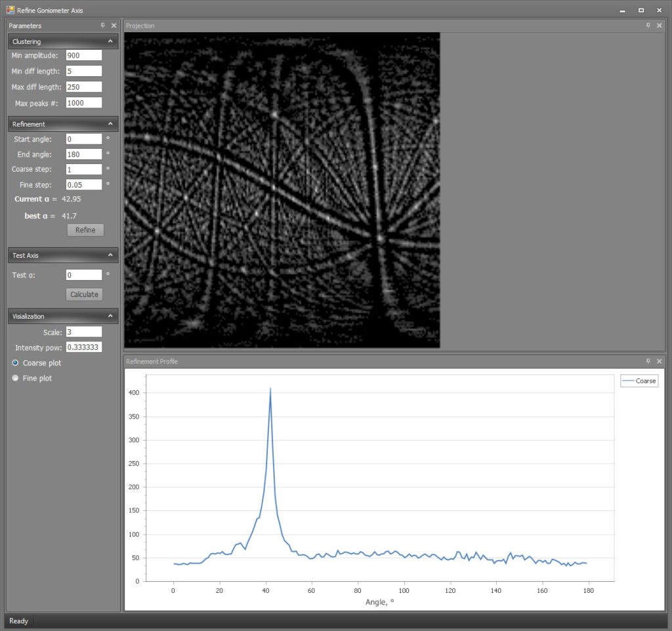The height and width of the screenshot is (631, 672).
Task: Close the Parameters panel
Action: coord(114,26)
